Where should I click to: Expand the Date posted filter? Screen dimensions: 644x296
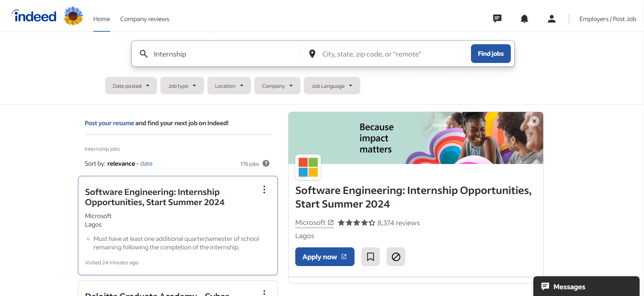click(x=131, y=86)
